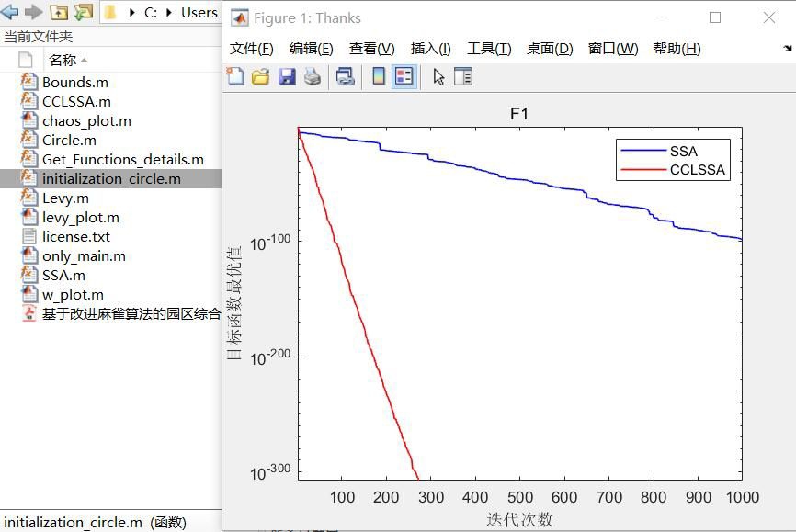Click the only_main.m script file icon

[28, 255]
